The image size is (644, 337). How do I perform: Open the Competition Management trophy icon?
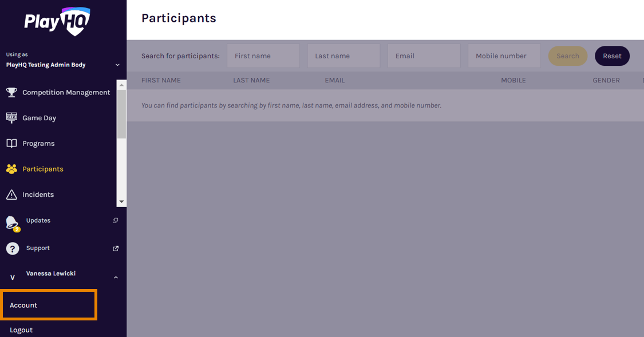point(11,92)
